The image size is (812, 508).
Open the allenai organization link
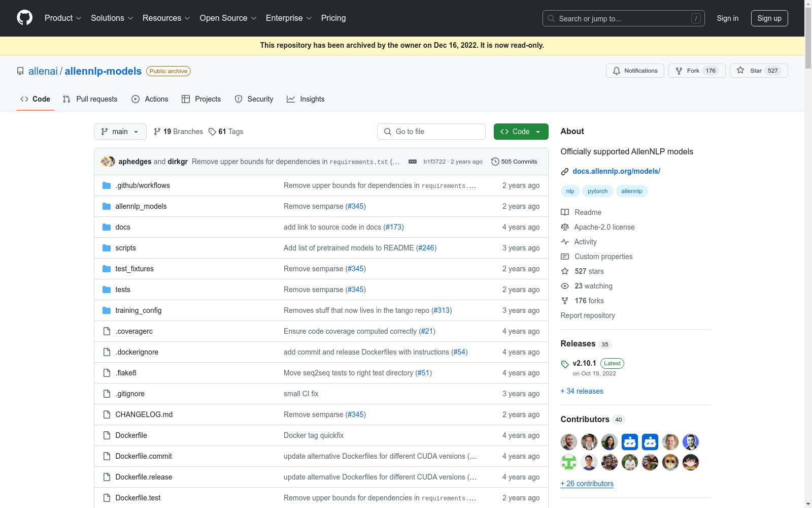[x=43, y=71]
